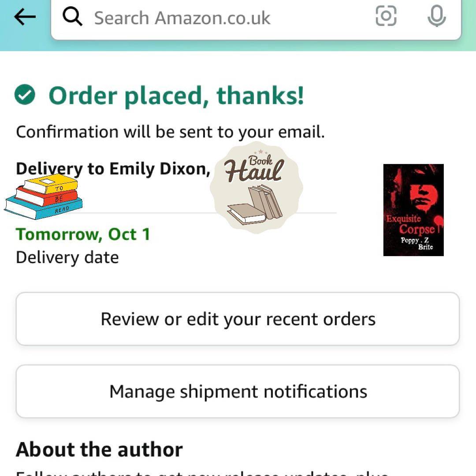
Task: Select the About the author heading
Action: pyautogui.click(x=99, y=449)
